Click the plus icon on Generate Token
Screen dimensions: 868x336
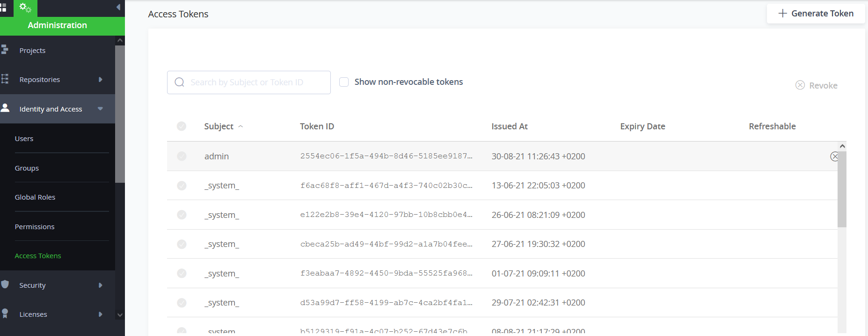(782, 14)
